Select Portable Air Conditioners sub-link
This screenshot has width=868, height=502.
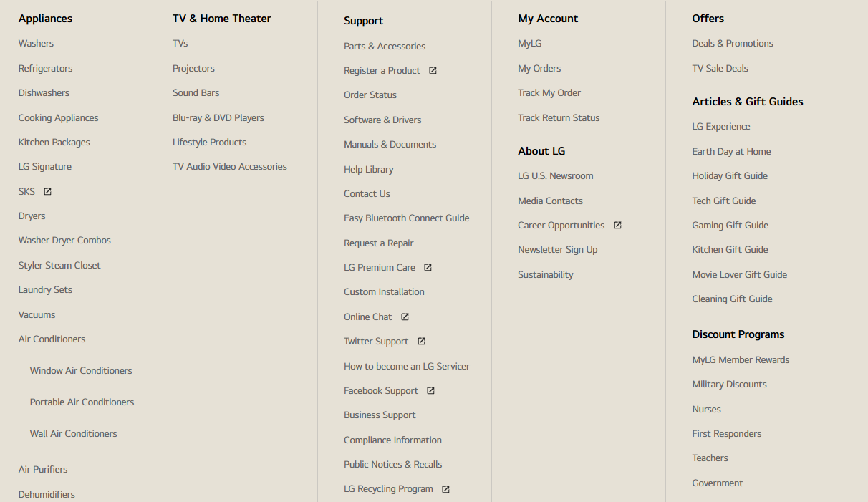[82, 402]
